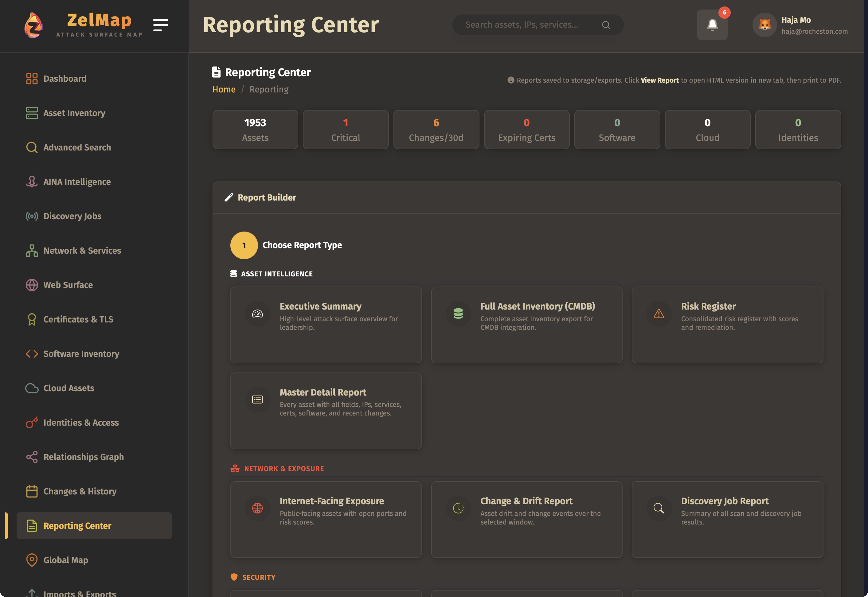Select Discovery Jobs in the sidebar
868x597 pixels.
[x=72, y=216]
